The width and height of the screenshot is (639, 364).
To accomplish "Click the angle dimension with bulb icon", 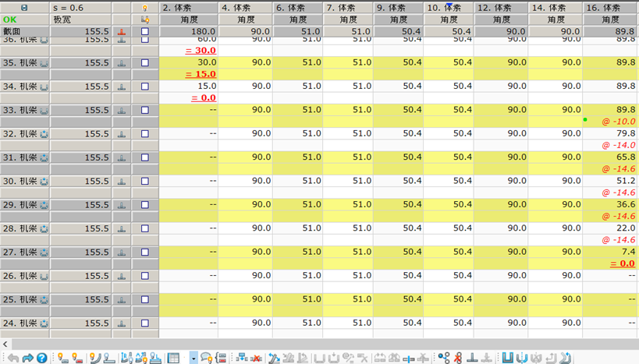I will 141,358.
